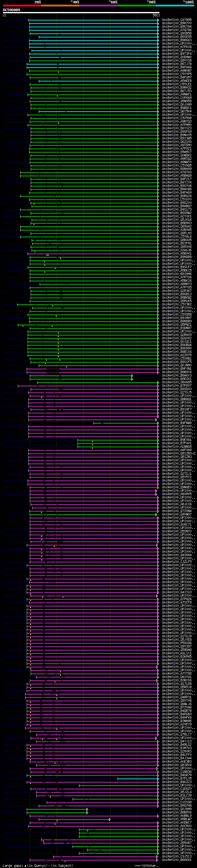
Task: Select the UniRef100_Q6I5K4 label
Action: pyautogui.click(x=177, y=111)
